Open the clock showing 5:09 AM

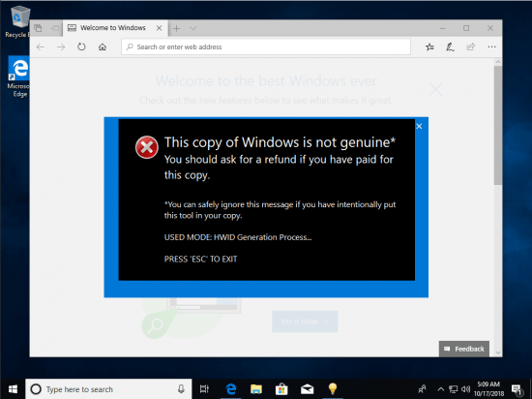pos(488,389)
